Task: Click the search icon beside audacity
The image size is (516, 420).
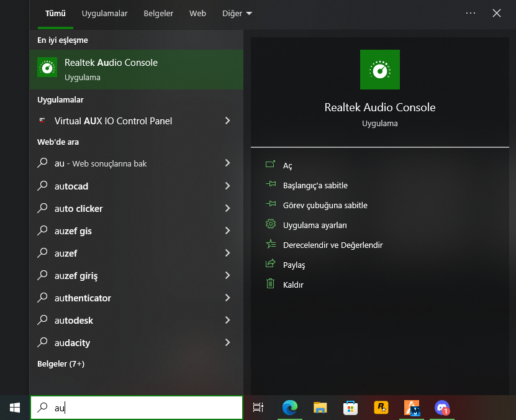Action: [42, 342]
